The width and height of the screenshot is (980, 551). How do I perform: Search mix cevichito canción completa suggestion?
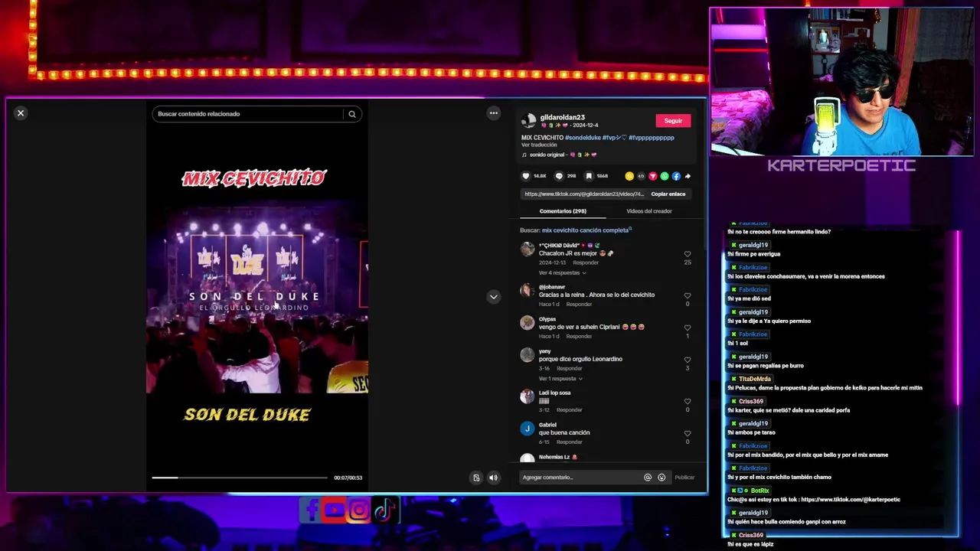pos(586,230)
